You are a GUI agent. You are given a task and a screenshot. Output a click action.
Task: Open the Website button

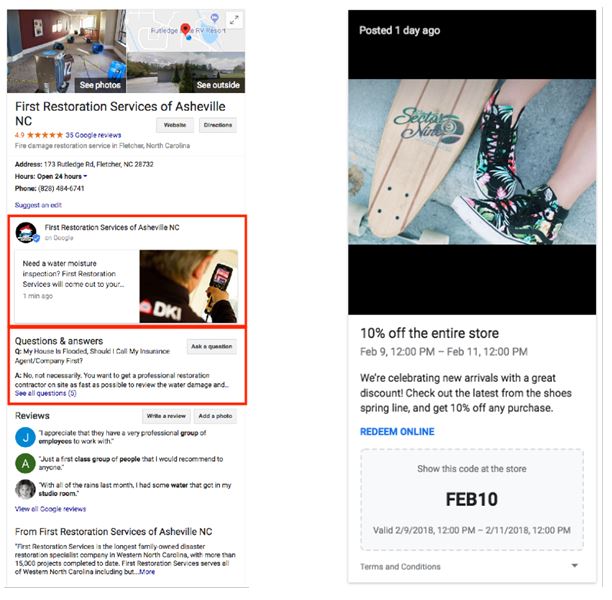pyautogui.click(x=175, y=125)
